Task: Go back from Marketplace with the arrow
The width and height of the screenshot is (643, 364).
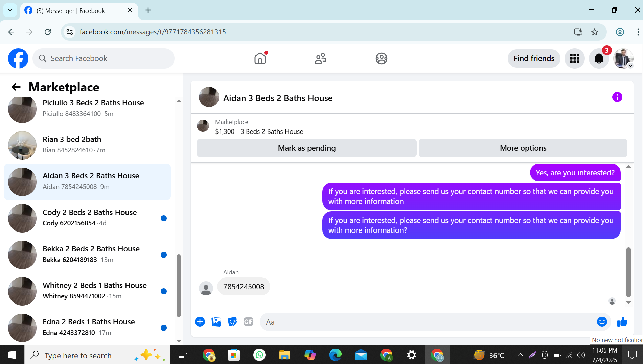Action: 16,87
